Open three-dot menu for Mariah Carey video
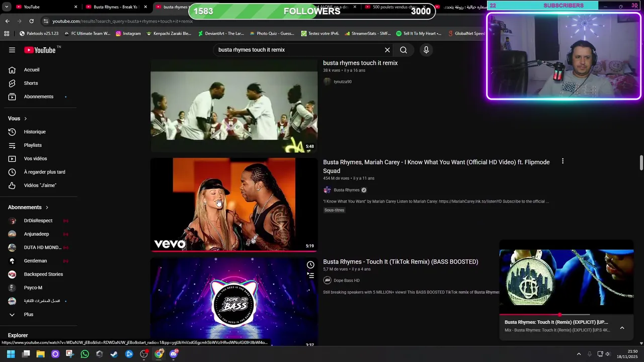Image resolution: width=644 pixels, height=362 pixels. tap(562, 161)
